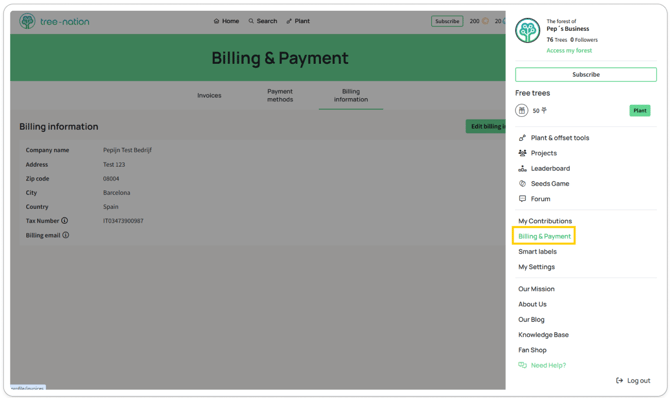Click the city value Barcelona
Image resolution: width=670 pixels, height=398 pixels.
click(116, 193)
